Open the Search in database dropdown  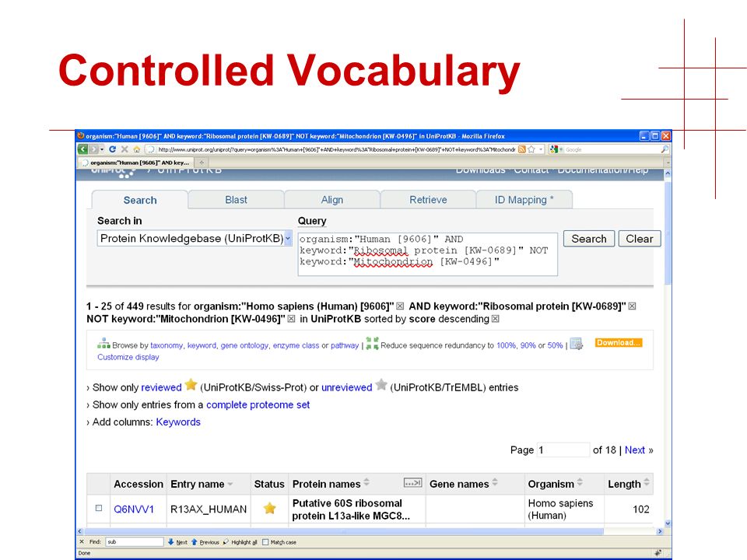click(x=288, y=238)
